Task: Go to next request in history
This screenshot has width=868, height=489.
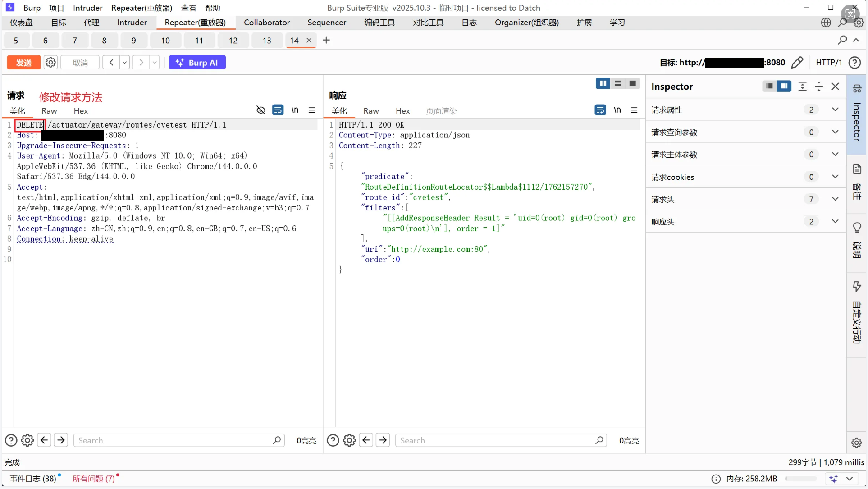Action: [x=141, y=63]
